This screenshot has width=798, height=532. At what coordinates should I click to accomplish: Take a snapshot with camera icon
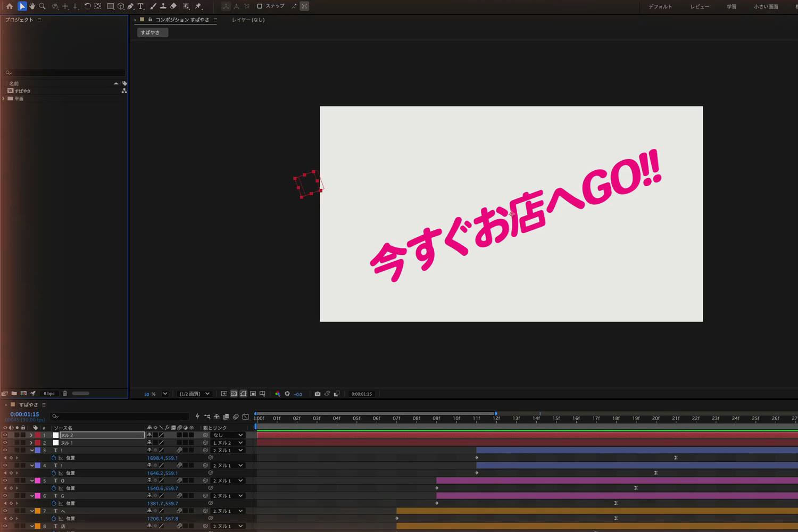[x=318, y=394]
